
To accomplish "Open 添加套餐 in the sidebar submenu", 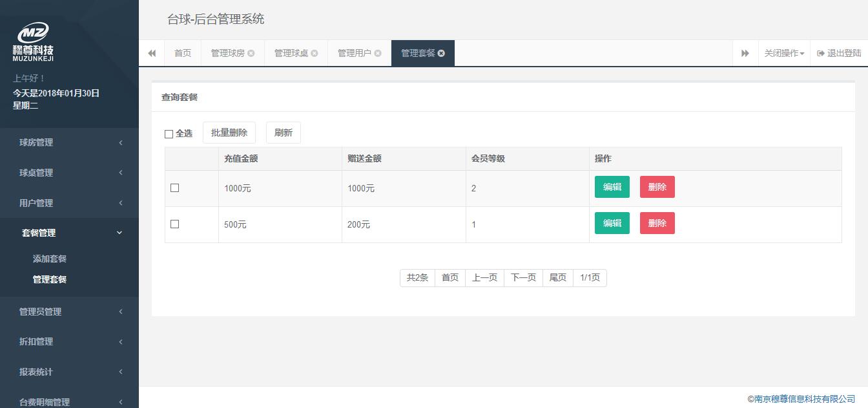I will [50, 259].
